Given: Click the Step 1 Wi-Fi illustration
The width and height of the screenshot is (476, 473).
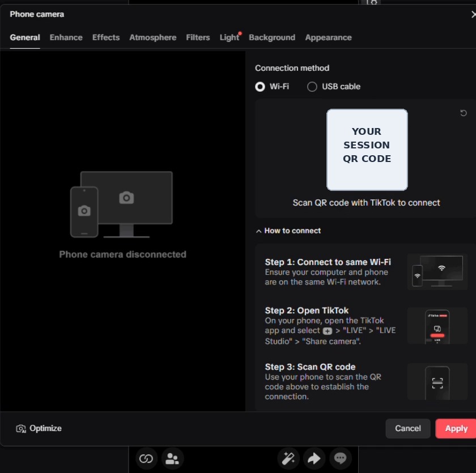Looking at the screenshot, I should click(437, 271).
